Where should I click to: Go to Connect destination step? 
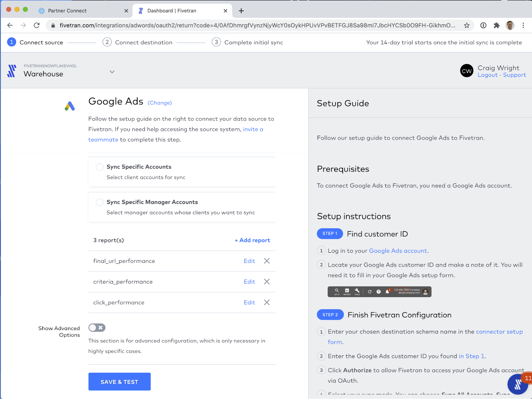tap(143, 43)
